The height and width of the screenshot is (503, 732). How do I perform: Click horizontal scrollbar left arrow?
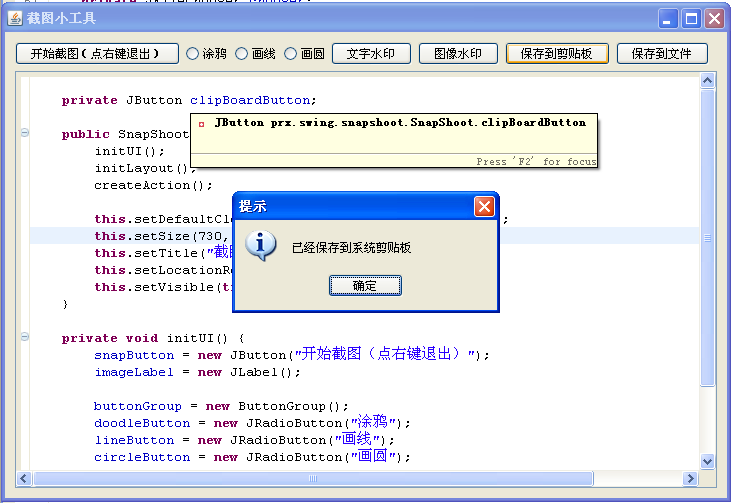click(24, 478)
